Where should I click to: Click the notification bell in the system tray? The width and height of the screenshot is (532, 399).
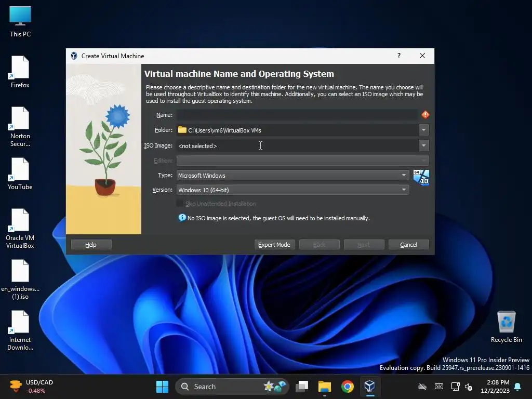pyautogui.click(x=517, y=387)
